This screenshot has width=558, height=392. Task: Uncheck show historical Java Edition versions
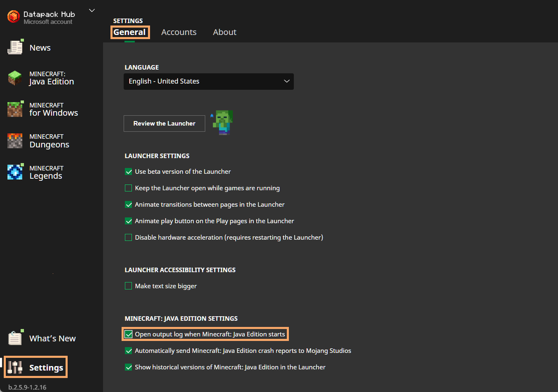(128, 367)
